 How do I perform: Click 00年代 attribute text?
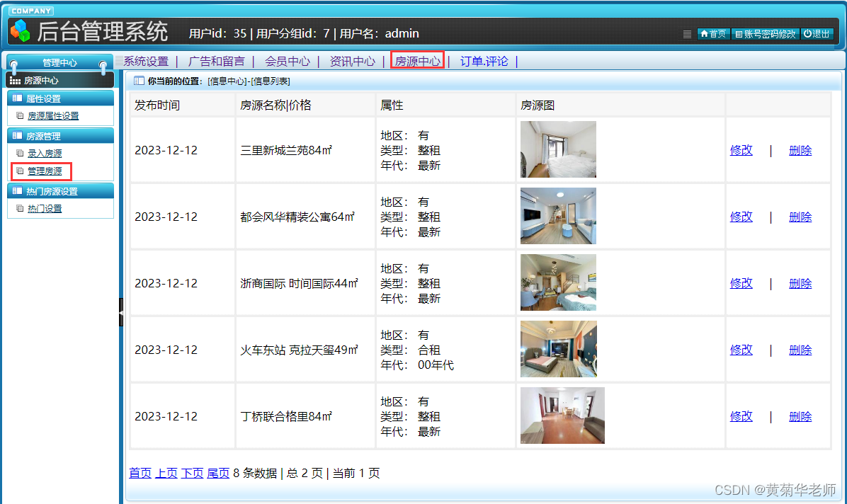click(x=436, y=365)
